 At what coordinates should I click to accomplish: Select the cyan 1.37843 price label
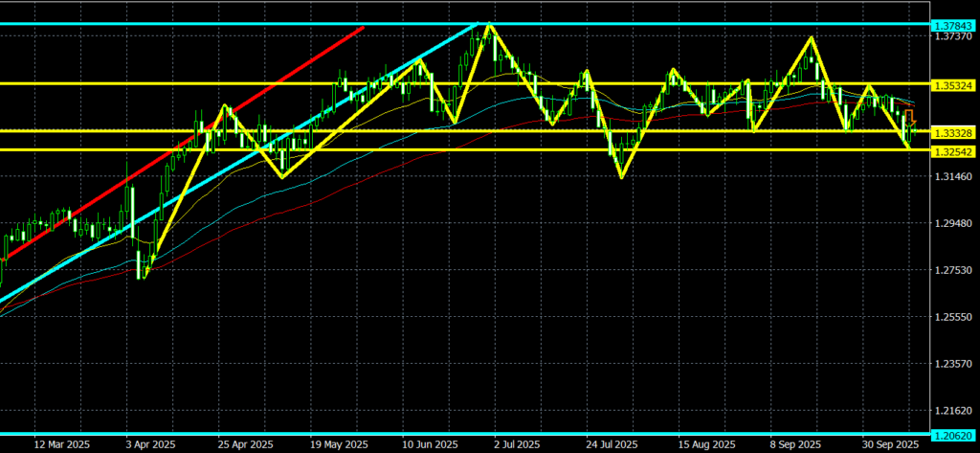pos(954,25)
